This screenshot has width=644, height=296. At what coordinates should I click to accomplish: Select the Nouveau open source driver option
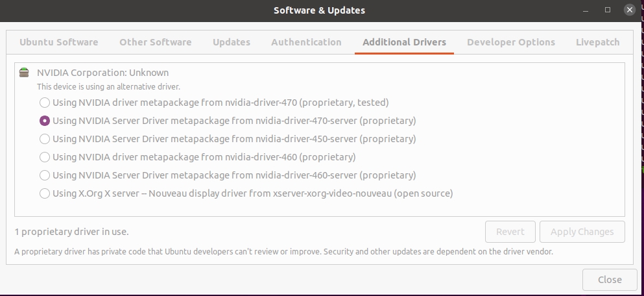[45, 193]
